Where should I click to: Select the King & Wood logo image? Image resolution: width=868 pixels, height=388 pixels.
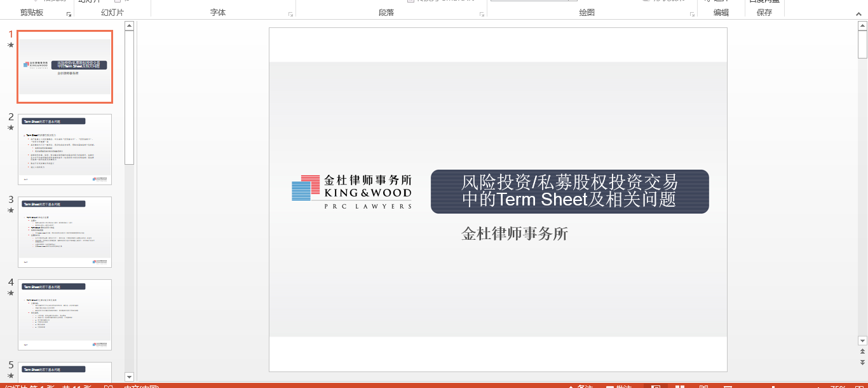tap(351, 191)
